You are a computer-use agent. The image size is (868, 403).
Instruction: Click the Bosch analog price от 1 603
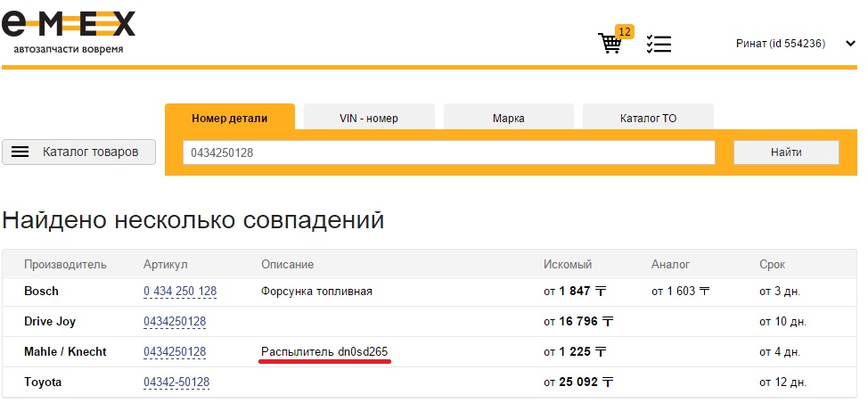click(680, 292)
